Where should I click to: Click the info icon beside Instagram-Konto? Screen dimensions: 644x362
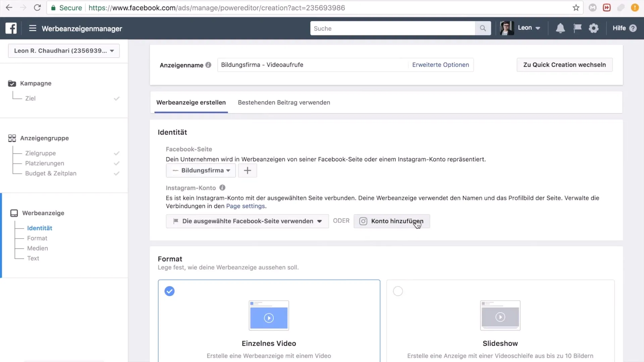coord(222,188)
